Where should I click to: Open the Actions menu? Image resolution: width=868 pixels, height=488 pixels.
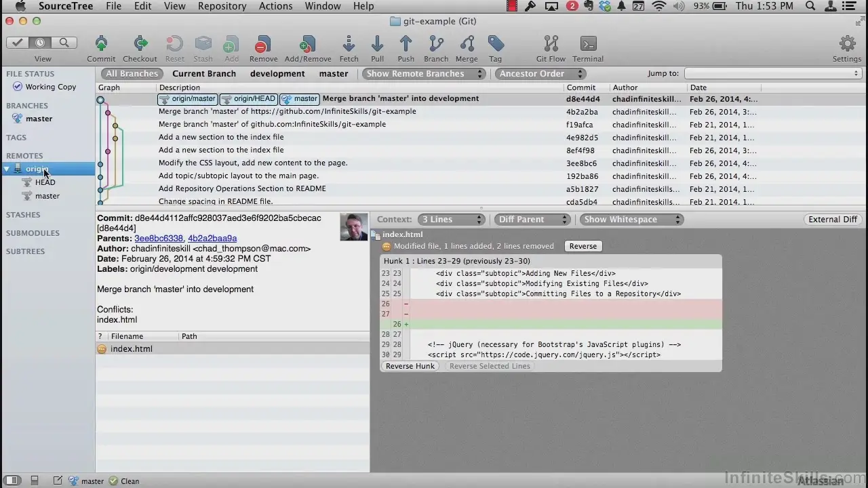(276, 6)
